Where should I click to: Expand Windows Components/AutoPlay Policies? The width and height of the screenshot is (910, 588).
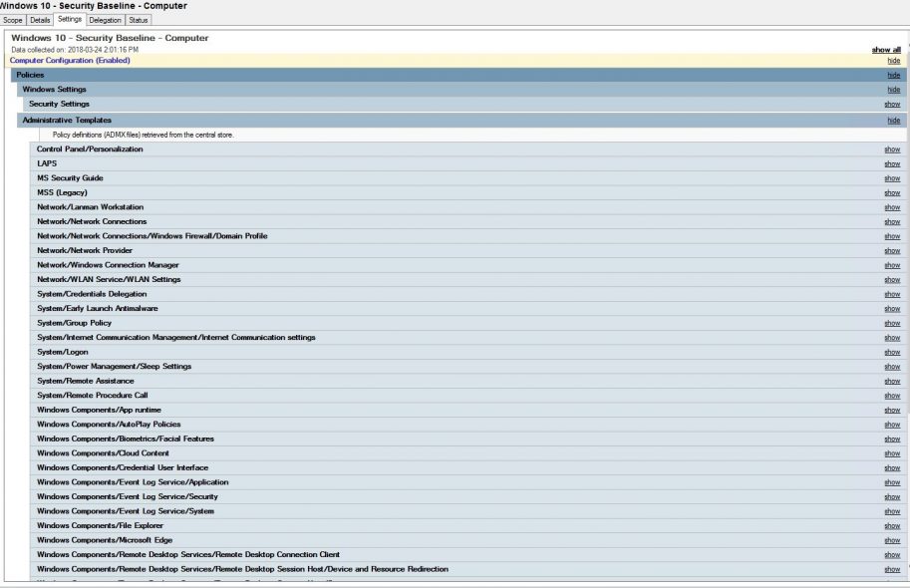[892, 425]
